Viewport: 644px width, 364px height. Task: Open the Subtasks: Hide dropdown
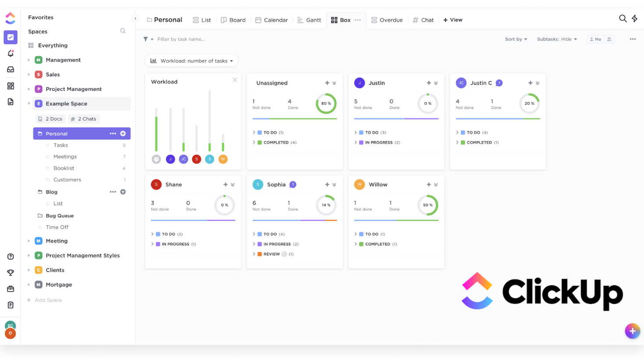coord(557,39)
